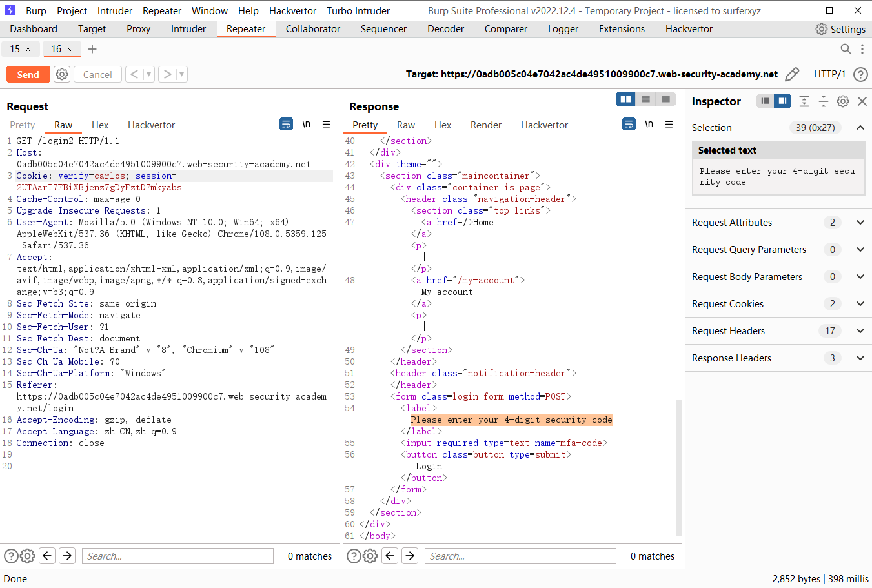The width and height of the screenshot is (872, 588).
Task: Toggle response non-printable characters \n
Action: coord(649,124)
